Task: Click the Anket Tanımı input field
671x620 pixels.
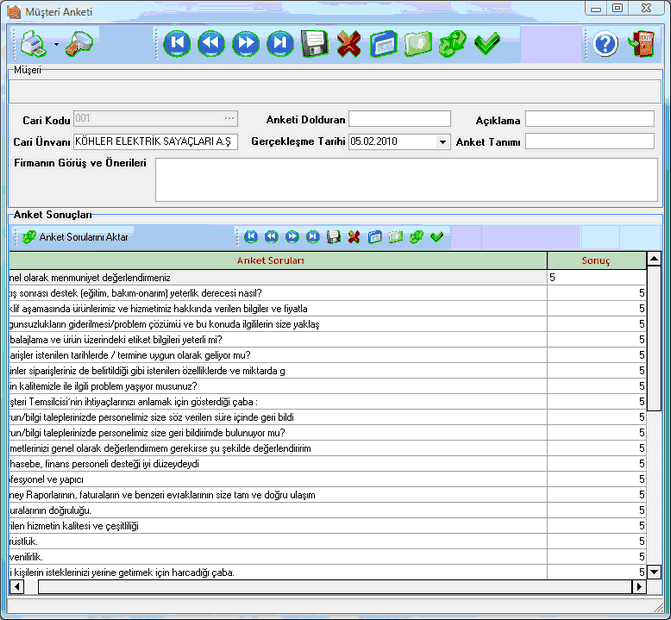Action: 590,141
